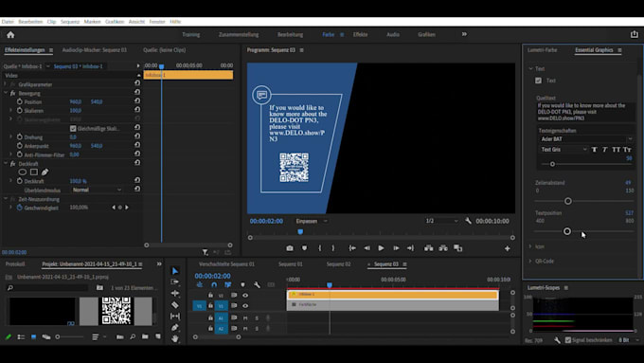This screenshot has width=644, height=363.
Task: Toggle Signal beschränken checkbox
Action: click(x=568, y=340)
